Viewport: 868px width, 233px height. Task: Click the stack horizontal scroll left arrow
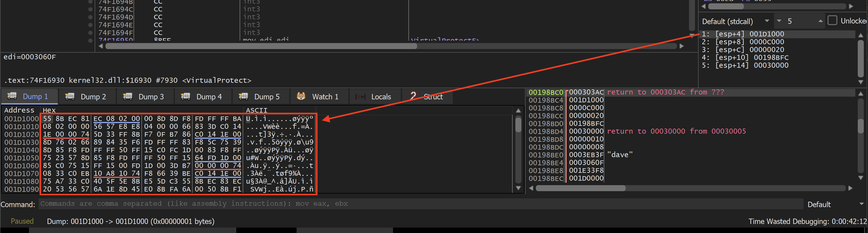point(531,188)
